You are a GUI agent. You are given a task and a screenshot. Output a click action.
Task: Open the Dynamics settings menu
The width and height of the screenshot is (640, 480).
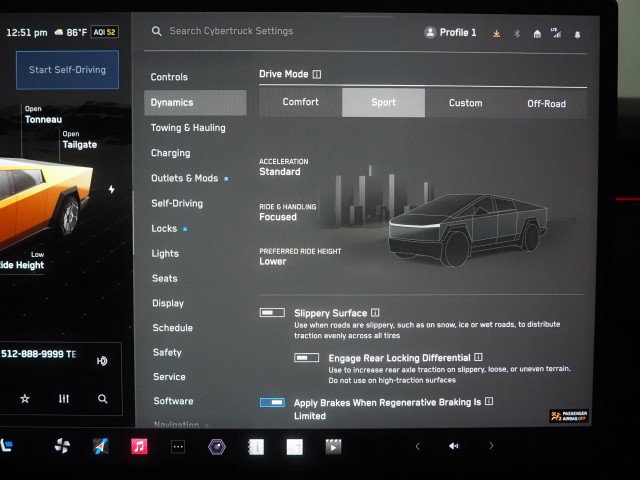click(x=195, y=102)
